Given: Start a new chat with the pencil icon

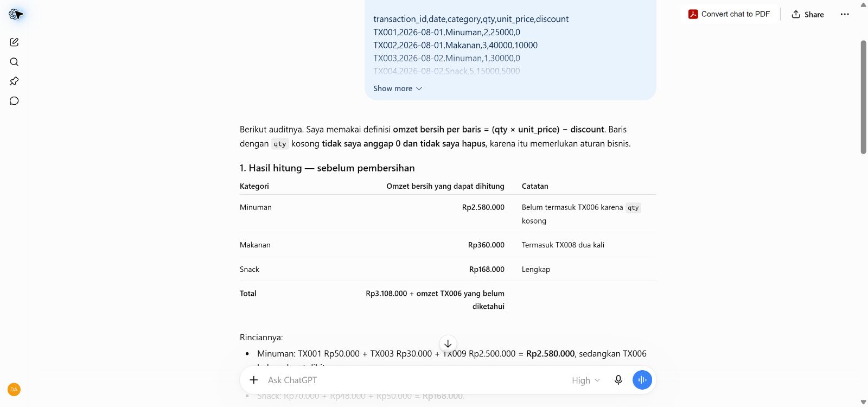Looking at the screenshot, I should pos(14,42).
